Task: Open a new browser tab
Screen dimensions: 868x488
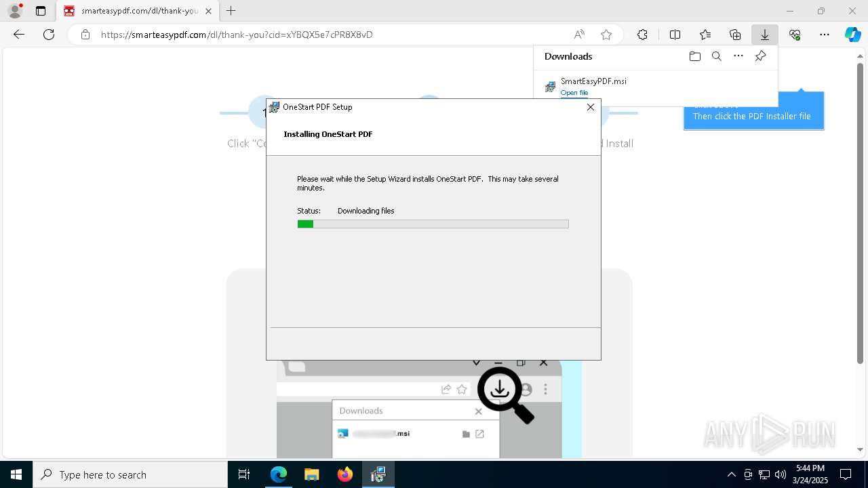Action: pyautogui.click(x=231, y=11)
